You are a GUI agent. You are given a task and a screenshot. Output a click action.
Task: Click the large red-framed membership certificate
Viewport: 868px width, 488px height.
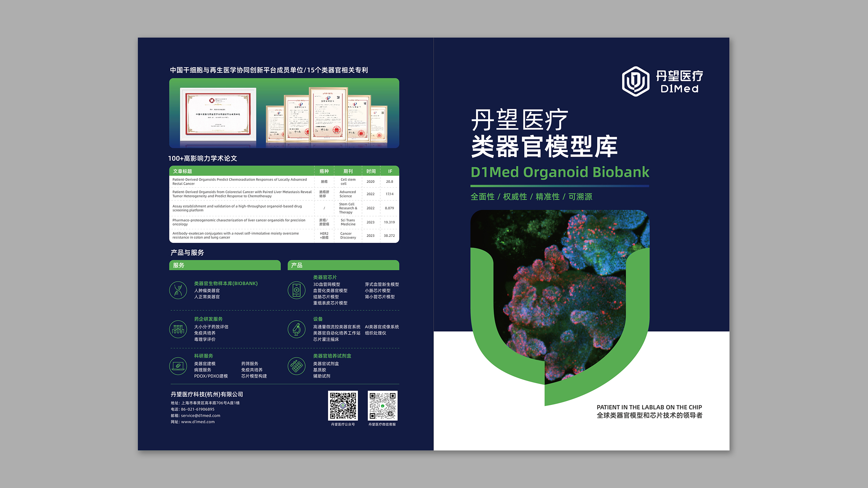[218, 114]
